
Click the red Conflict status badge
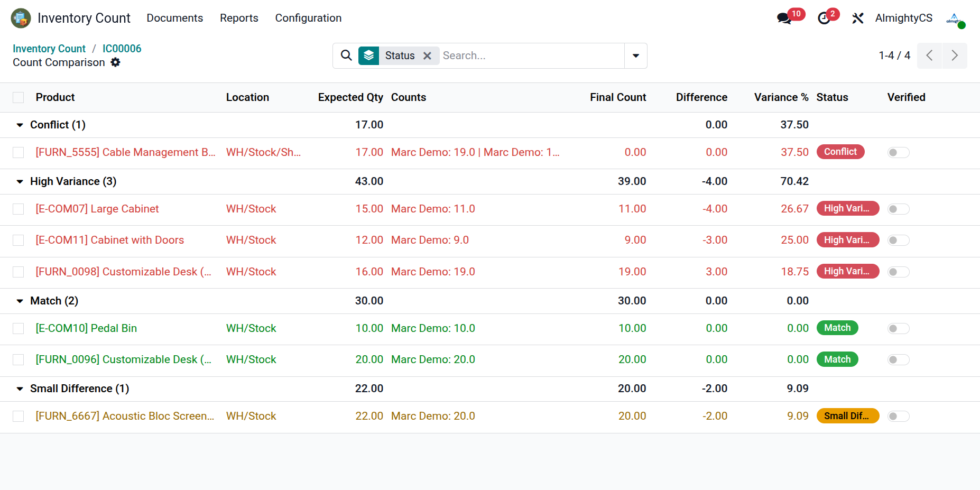coord(840,152)
